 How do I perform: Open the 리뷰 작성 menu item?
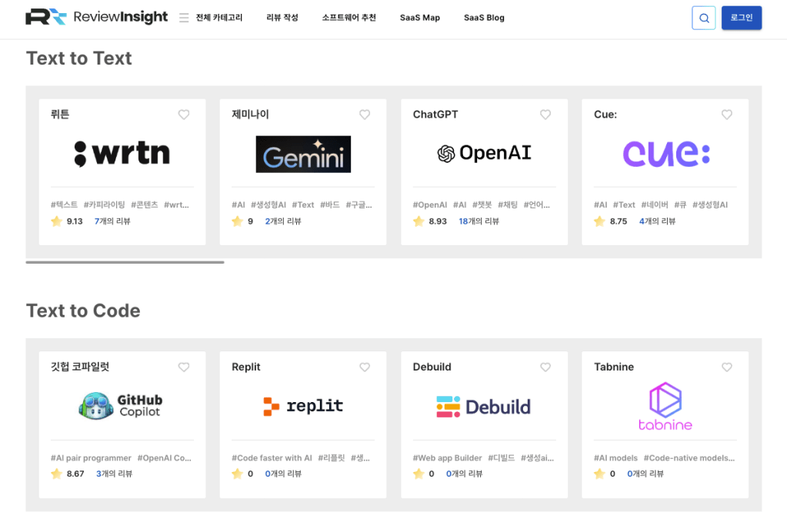[x=282, y=18]
